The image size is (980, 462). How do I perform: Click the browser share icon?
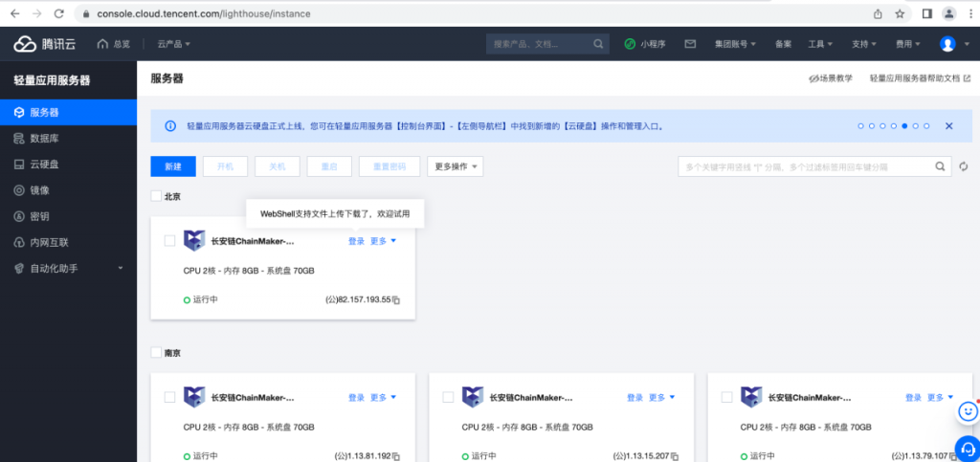click(x=879, y=13)
